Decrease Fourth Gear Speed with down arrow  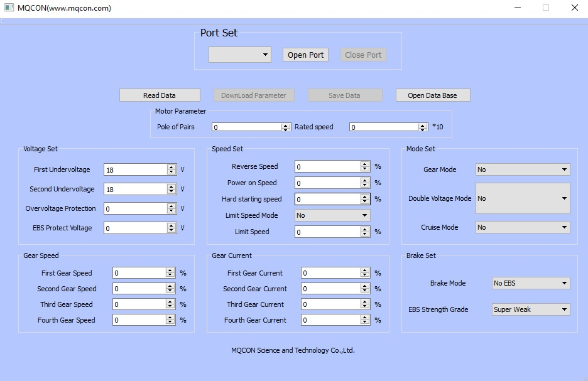click(x=170, y=323)
